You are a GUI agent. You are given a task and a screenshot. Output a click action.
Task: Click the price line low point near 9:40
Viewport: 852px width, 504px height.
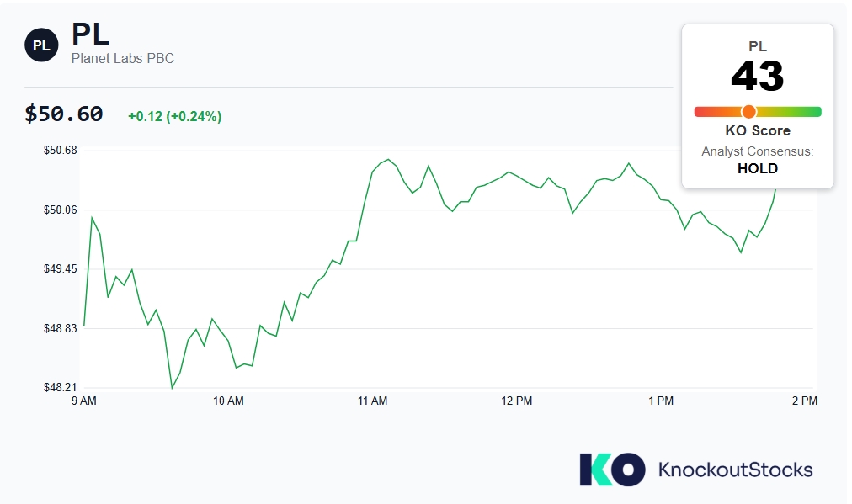click(x=173, y=387)
